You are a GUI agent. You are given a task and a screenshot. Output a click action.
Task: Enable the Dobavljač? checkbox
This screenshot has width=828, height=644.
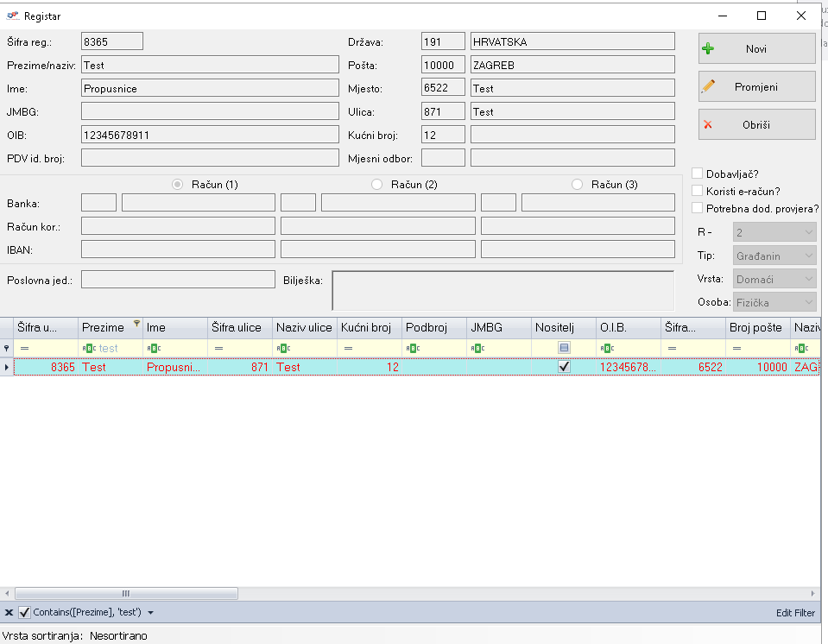pyautogui.click(x=698, y=174)
